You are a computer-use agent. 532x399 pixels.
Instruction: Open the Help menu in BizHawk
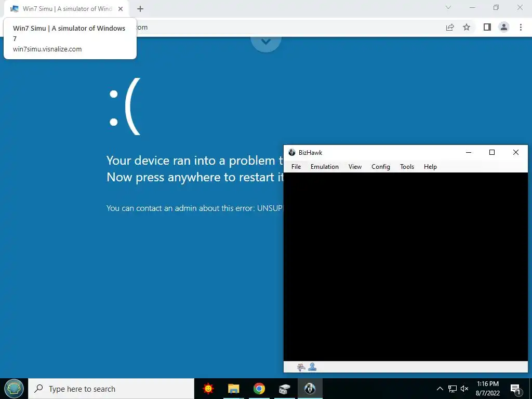click(430, 167)
